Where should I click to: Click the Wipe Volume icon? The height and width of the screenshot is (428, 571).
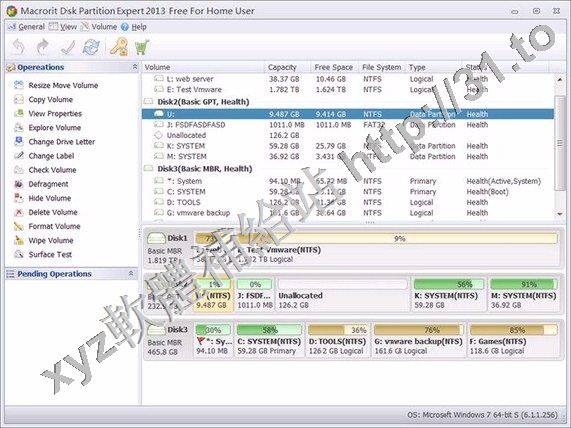tap(19, 240)
